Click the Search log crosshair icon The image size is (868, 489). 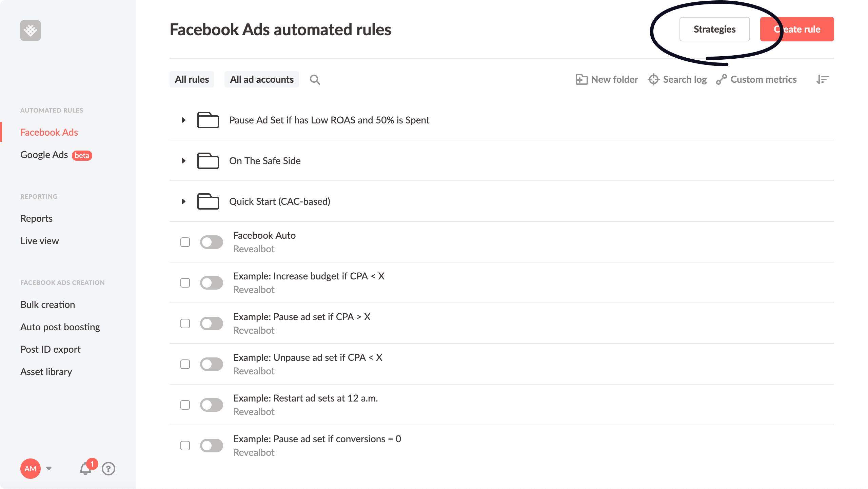pyautogui.click(x=653, y=79)
